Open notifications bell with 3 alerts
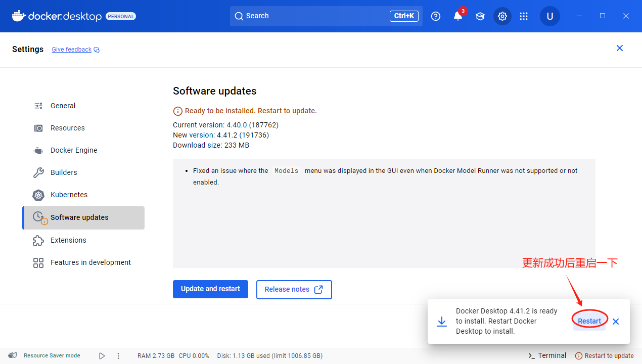 point(458,16)
